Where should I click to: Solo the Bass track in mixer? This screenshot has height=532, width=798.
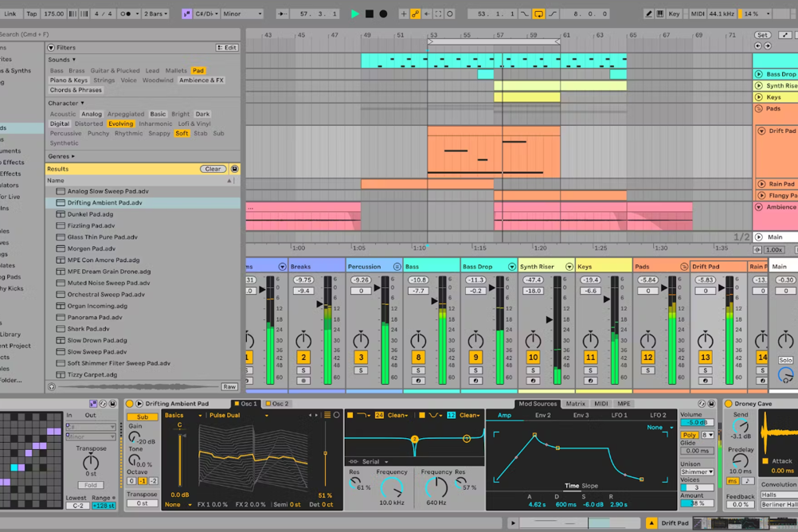pyautogui.click(x=418, y=370)
